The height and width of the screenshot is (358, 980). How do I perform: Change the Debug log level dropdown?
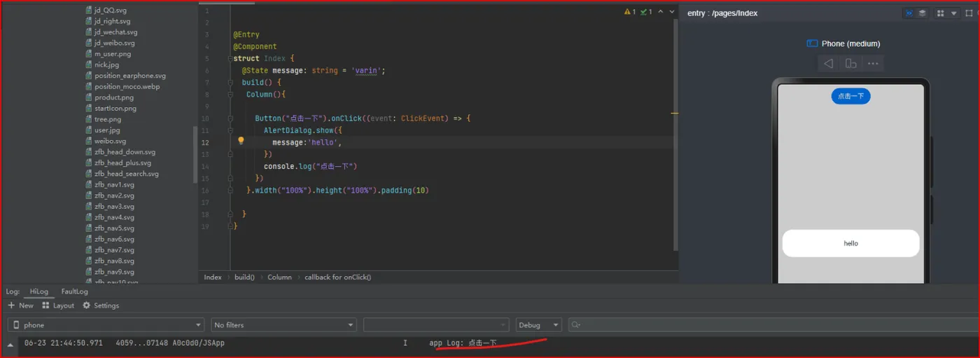pyautogui.click(x=538, y=325)
